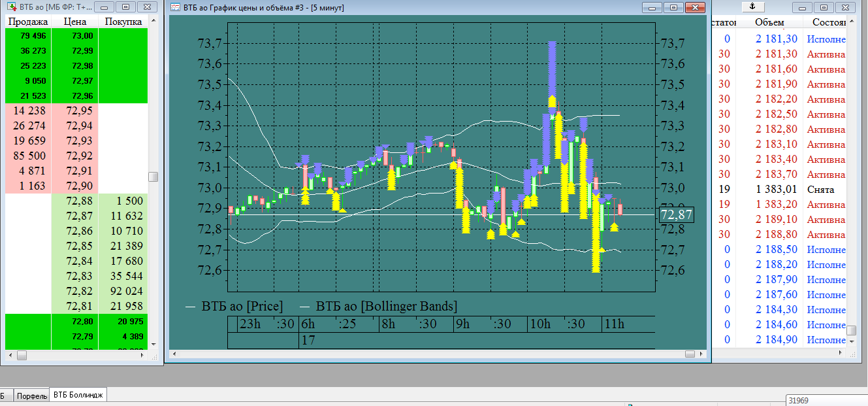The width and height of the screenshot is (868, 406).
Task: Click the ВТБ ао [Price] legend entry
Action: (242, 306)
